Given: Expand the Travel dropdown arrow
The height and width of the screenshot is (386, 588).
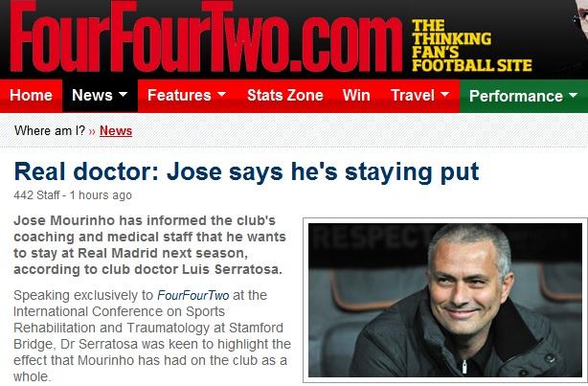Looking at the screenshot, I should tap(445, 94).
